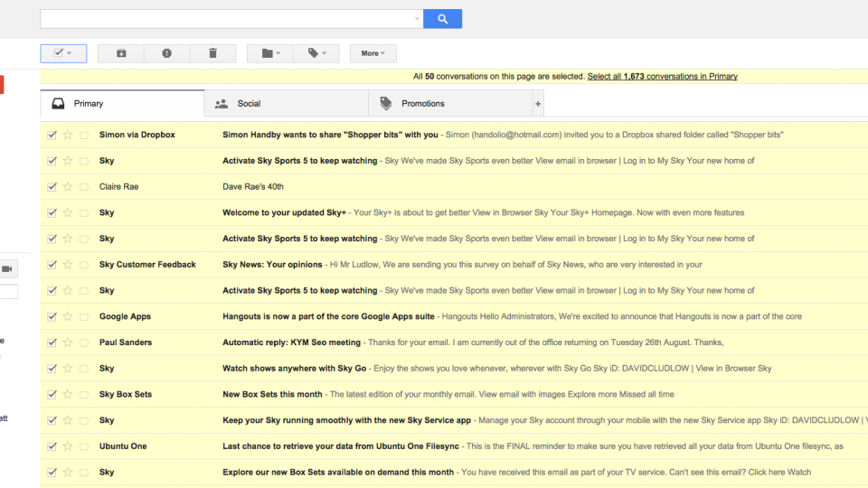This screenshot has width=868, height=488.
Task: Mark Ubuntu One email as important
Action: tap(83, 446)
